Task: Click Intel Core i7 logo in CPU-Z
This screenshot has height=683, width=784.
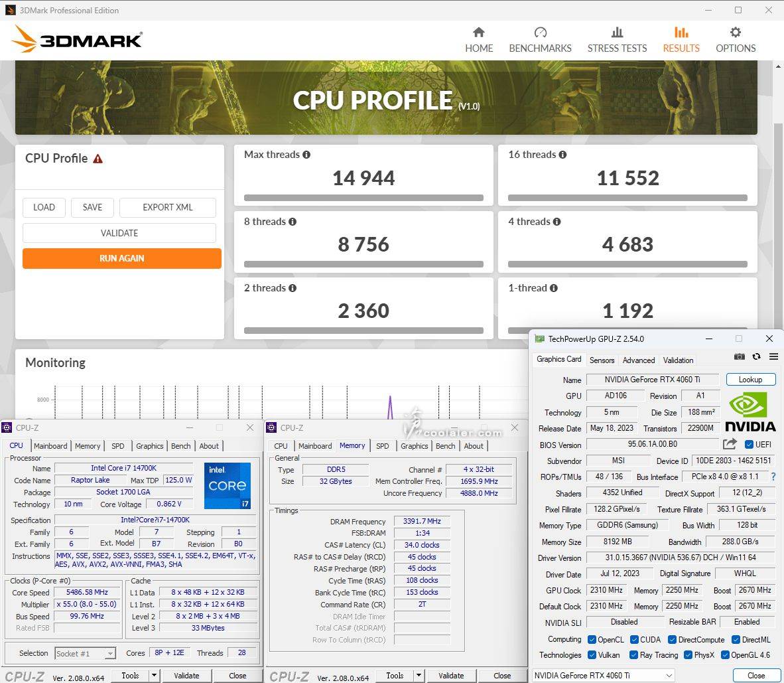Action: click(228, 485)
